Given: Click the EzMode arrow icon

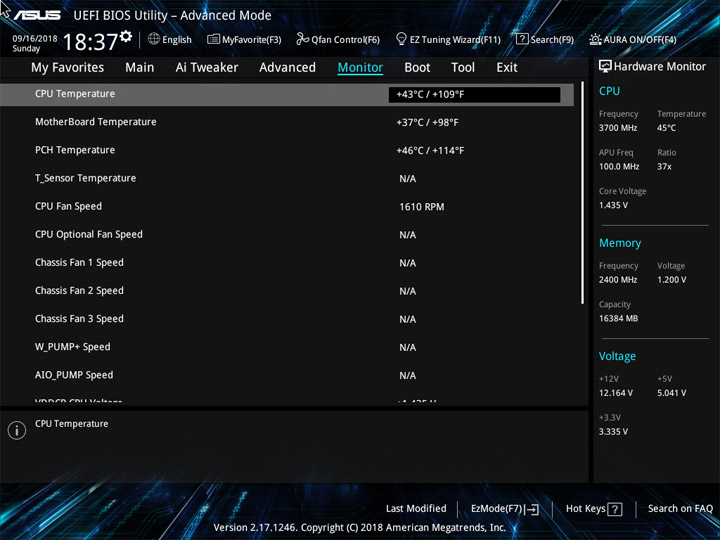Looking at the screenshot, I should [x=532, y=509].
